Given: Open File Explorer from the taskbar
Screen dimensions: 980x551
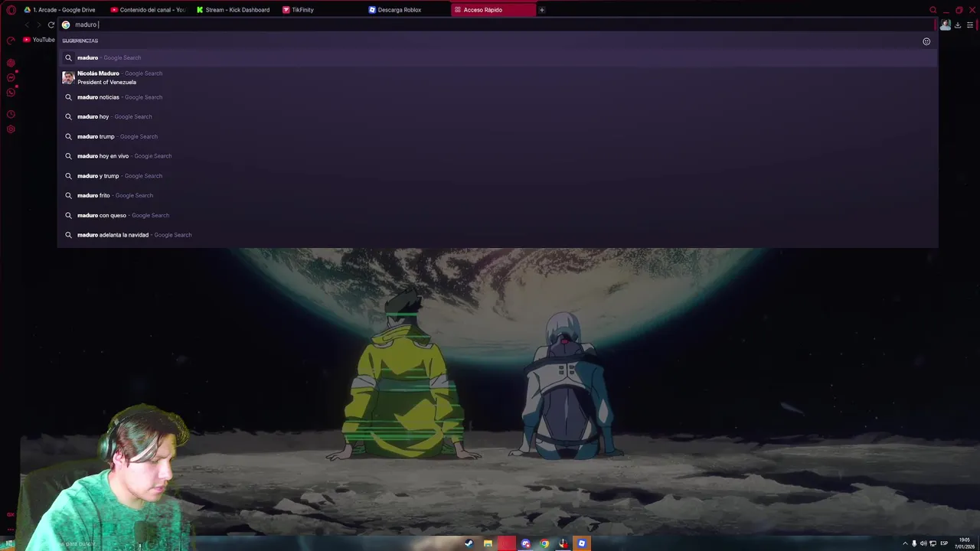Looking at the screenshot, I should point(488,543).
